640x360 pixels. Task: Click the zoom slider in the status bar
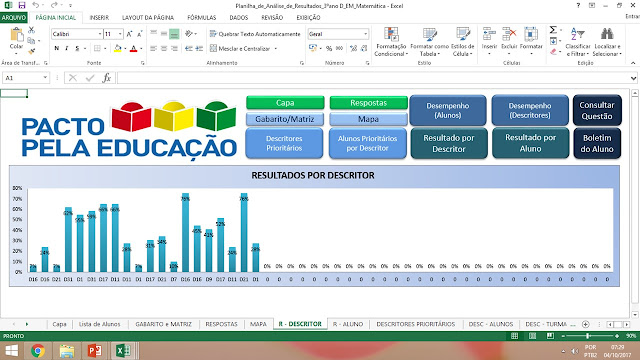pos(588,336)
